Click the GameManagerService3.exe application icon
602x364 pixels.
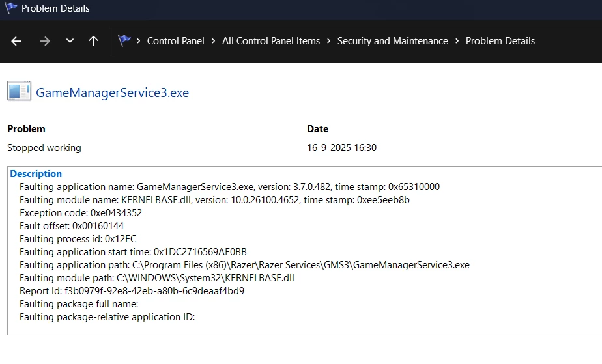pyautogui.click(x=19, y=91)
